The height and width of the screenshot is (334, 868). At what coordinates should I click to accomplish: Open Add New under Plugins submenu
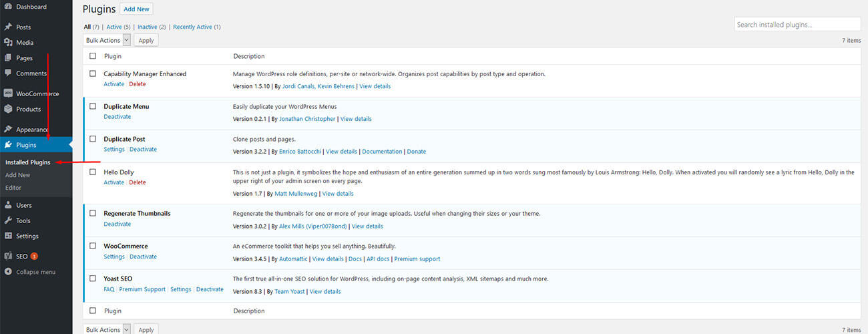[x=17, y=175]
